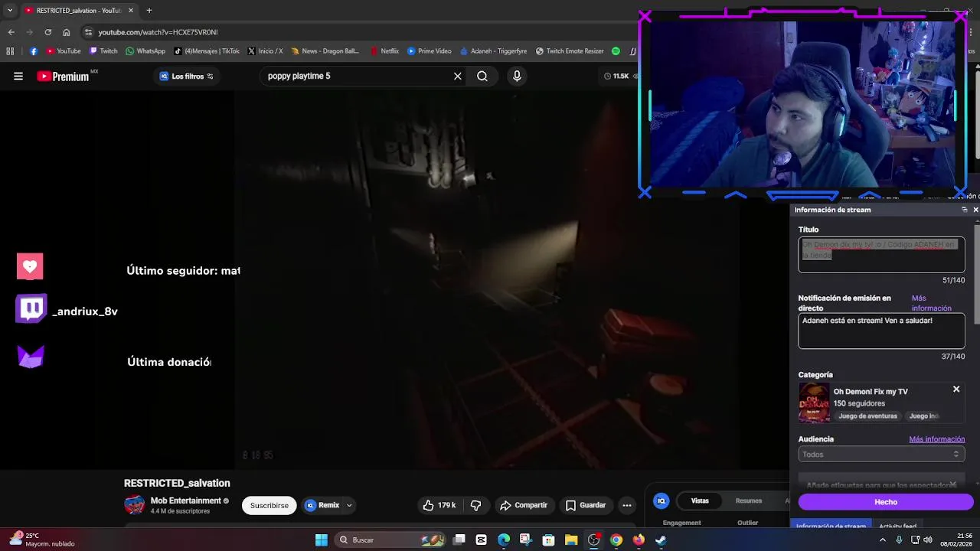Click the YouTube Premium logo
Viewport: 980px width, 551px height.
[63, 77]
